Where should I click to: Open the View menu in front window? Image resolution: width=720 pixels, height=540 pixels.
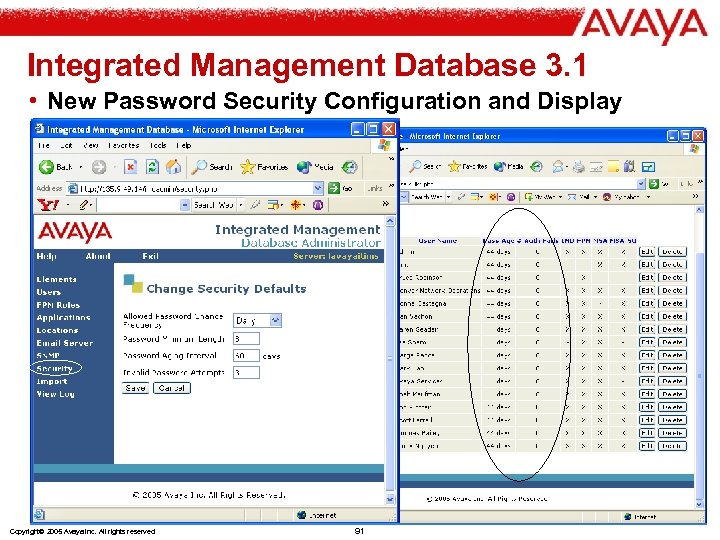point(90,145)
